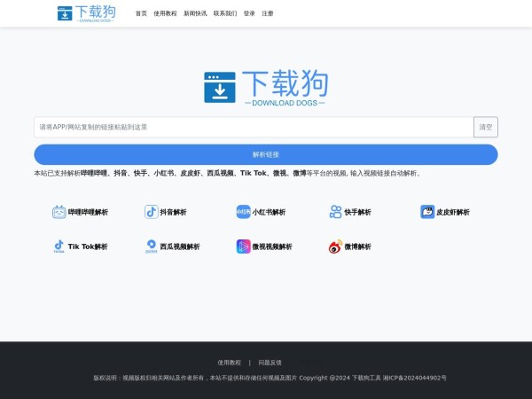The image size is (532, 399).
Task: Focus the link paste input field
Action: (254, 127)
